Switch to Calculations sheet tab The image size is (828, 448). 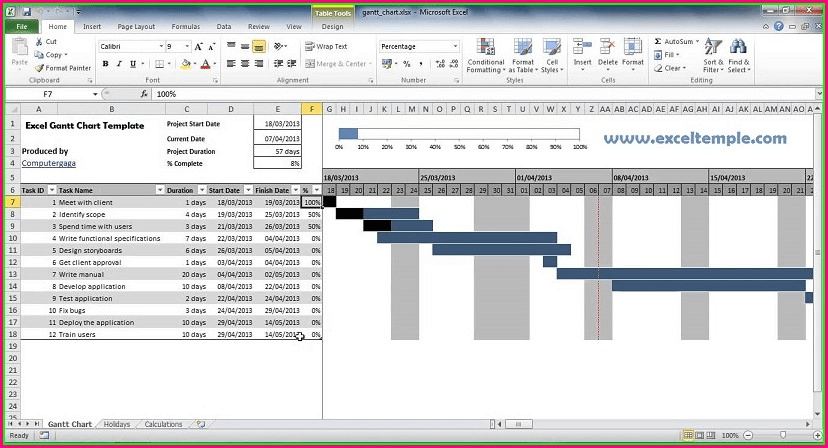(163, 424)
